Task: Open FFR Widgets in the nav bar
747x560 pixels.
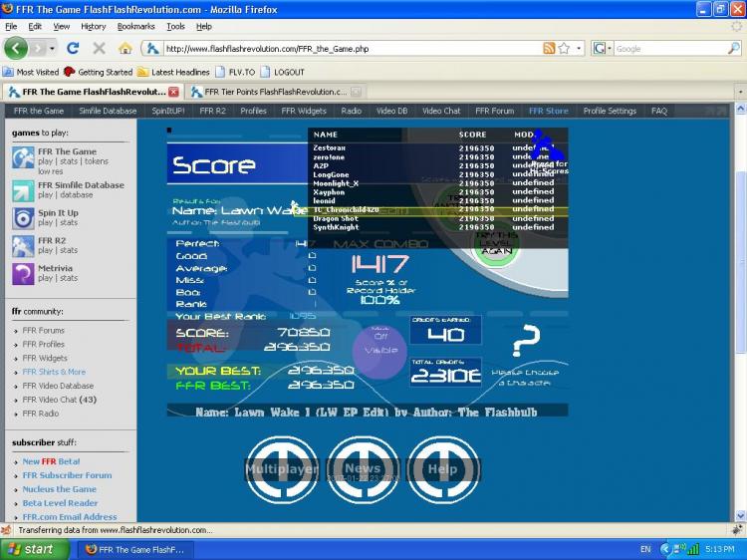Action: [x=304, y=111]
